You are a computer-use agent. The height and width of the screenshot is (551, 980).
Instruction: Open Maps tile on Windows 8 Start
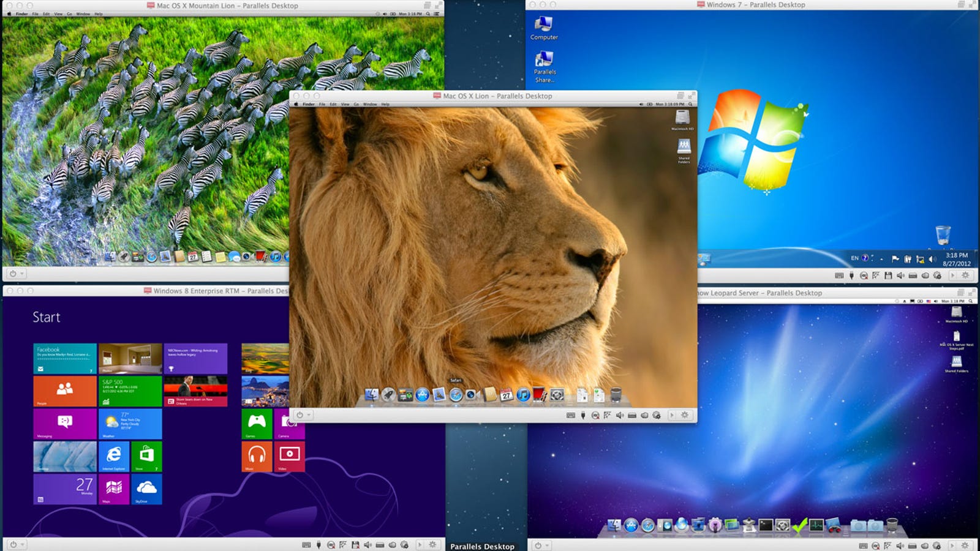coord(114,489)
